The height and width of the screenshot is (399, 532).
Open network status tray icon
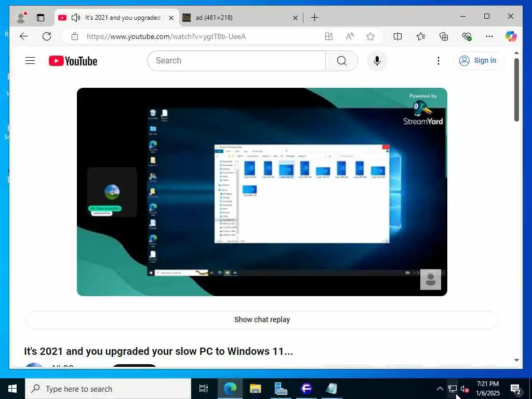[x=453, y=389]
